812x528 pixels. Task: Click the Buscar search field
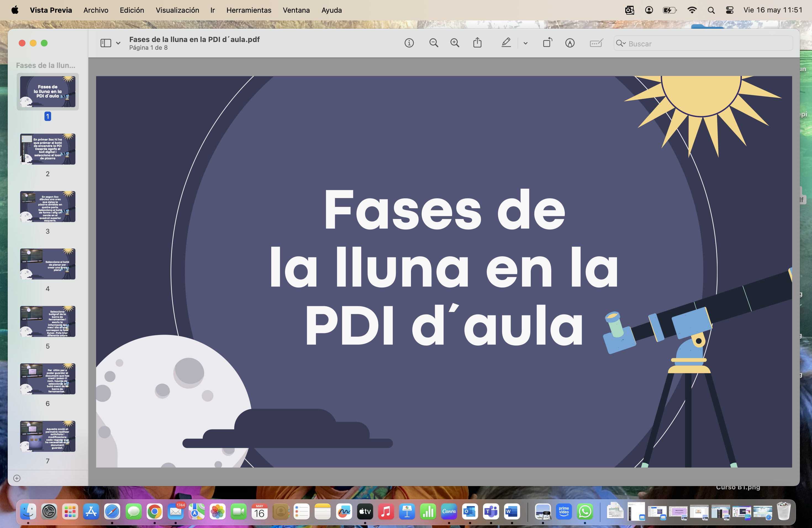tap(703, 43)
